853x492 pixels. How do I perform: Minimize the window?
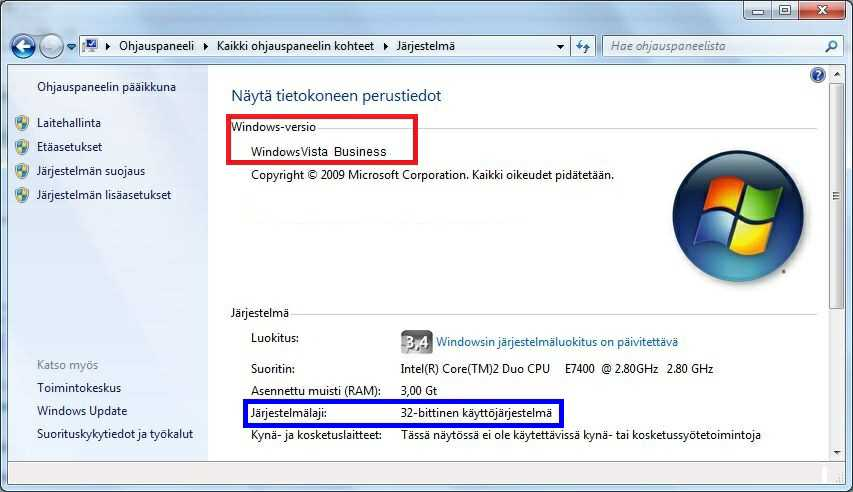(x=758, y=10)
